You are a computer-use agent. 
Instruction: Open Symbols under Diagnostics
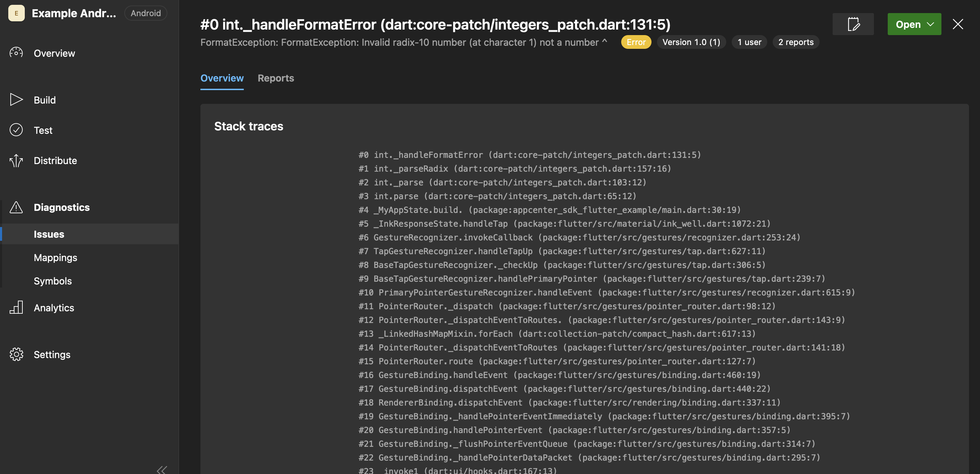52,281
